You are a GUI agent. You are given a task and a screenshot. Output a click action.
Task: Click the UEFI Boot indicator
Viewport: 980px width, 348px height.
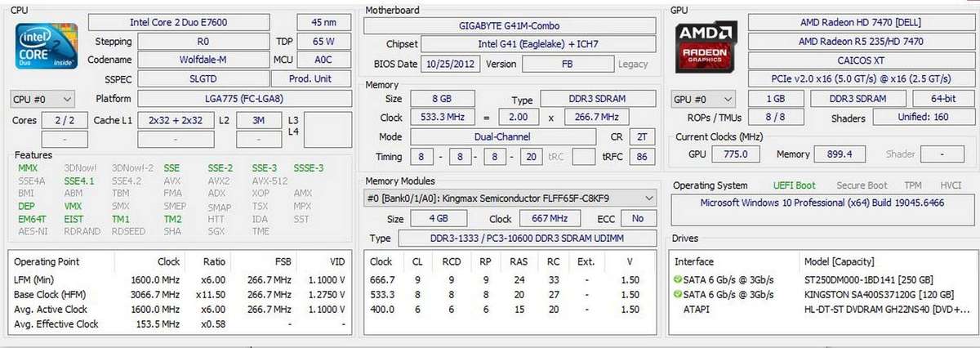click(x=794, y=185)
